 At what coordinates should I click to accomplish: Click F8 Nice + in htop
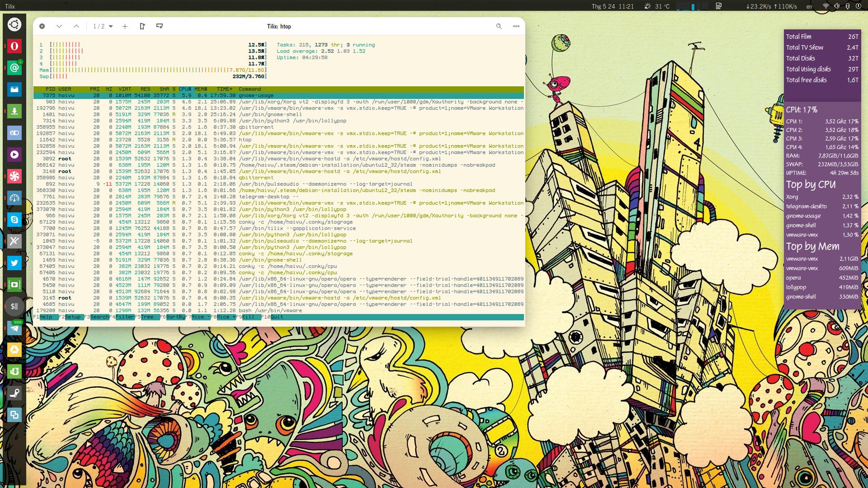[x=223, y=317]
